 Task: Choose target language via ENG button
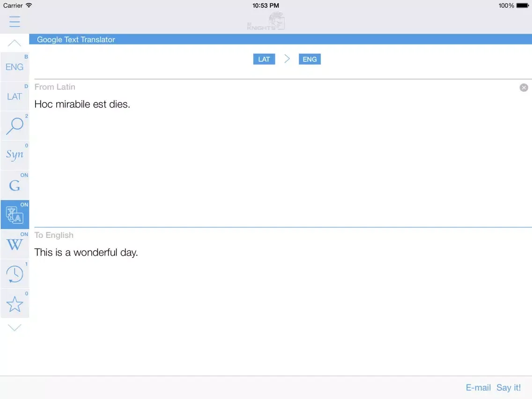tap(310, 59)
